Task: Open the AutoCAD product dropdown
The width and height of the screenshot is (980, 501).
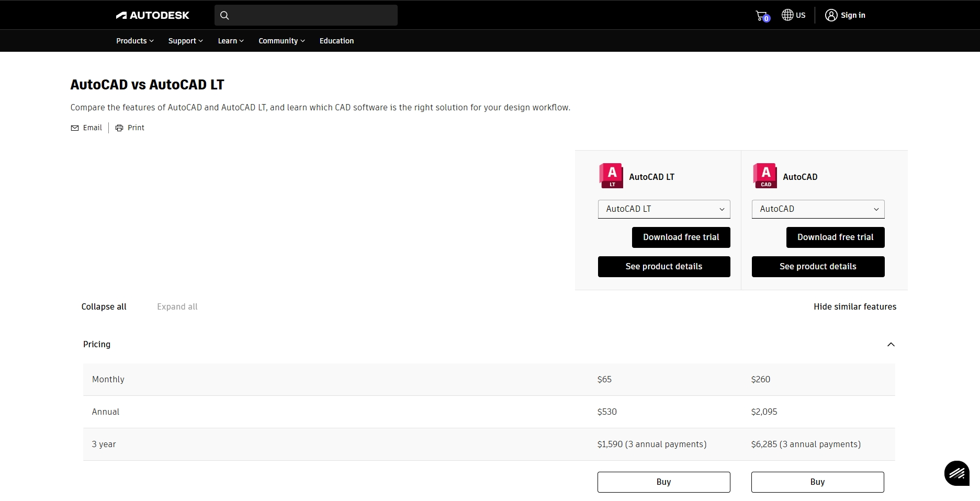Action: click(x=818, y=209)
